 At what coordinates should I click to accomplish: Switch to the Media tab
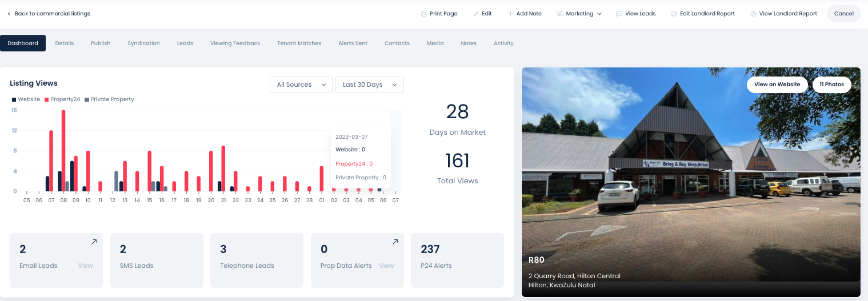pyautogui.click(x=435, y=43)
